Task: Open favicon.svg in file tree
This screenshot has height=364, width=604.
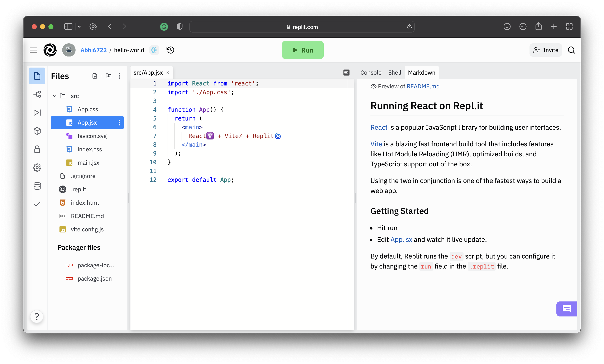Action: [x=87, y=136]
